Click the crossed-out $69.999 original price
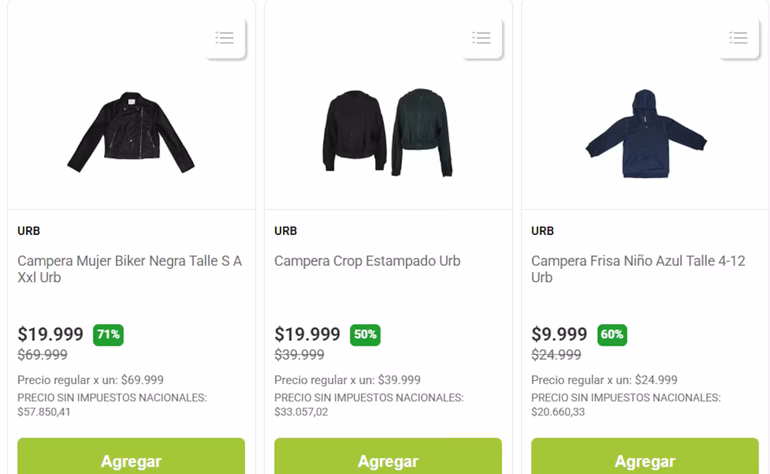This screenshot has width=770, height=474. (x=43, y=355)
